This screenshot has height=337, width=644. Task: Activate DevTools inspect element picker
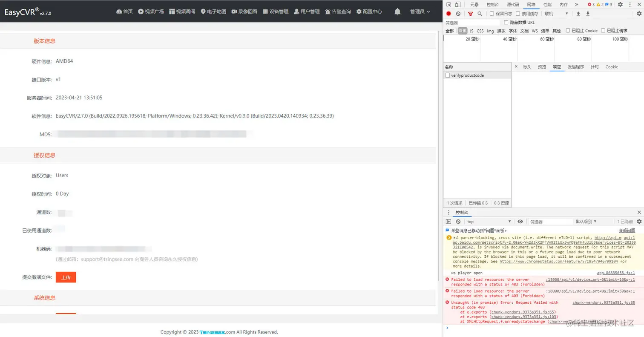click(x=449, y=4)
